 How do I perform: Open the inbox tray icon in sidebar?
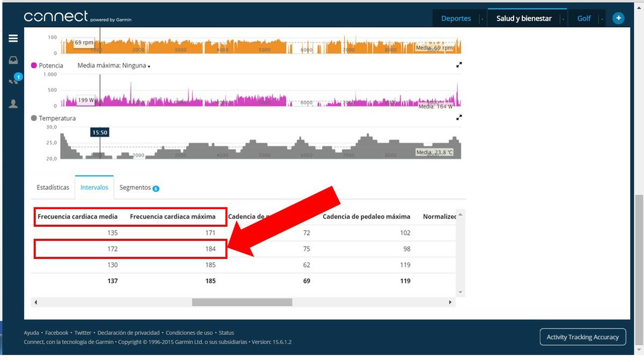pos(13,60)
